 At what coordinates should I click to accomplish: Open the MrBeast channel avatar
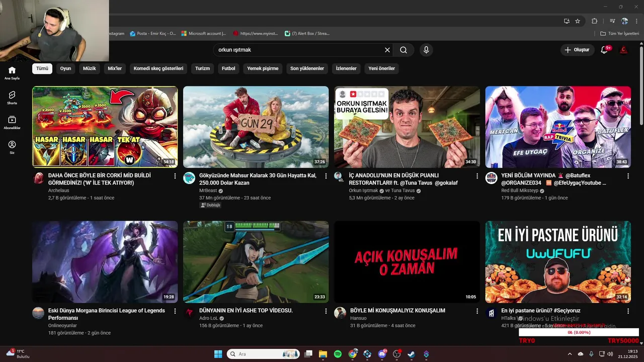(x=189, y=178)
